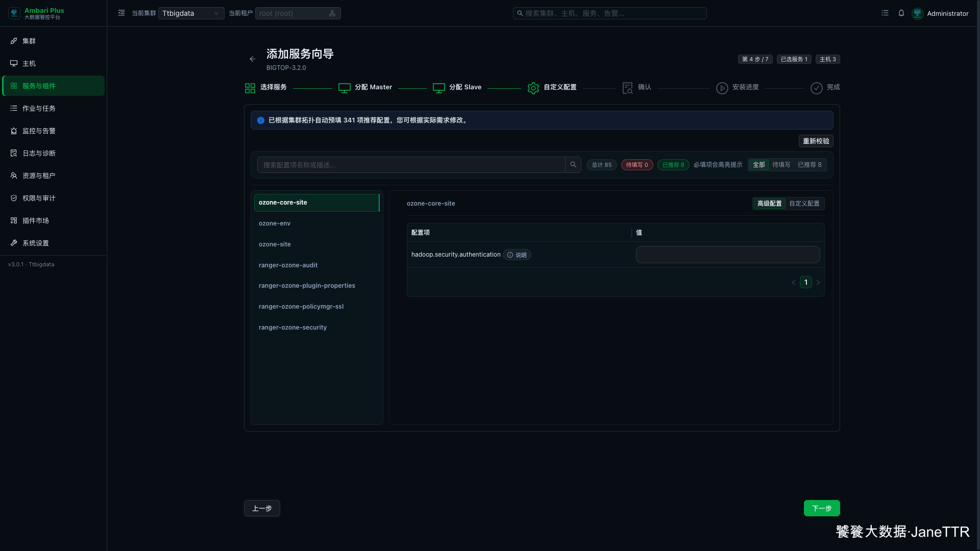Click the 总计 85 tag
Screen dimensions: 980x551
[x=602, y=165]
